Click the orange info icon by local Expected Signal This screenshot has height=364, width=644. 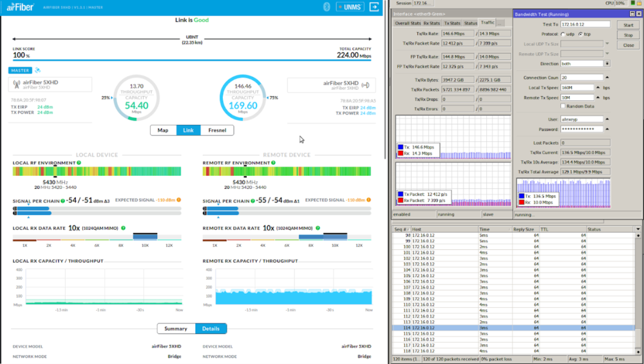point(178,200)
